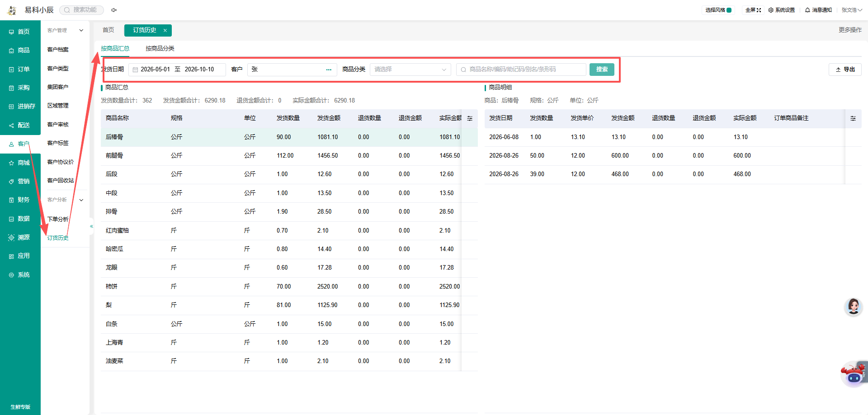
Task: Open 系统设置
Action: pyautogui.click(x=782, y=10)
